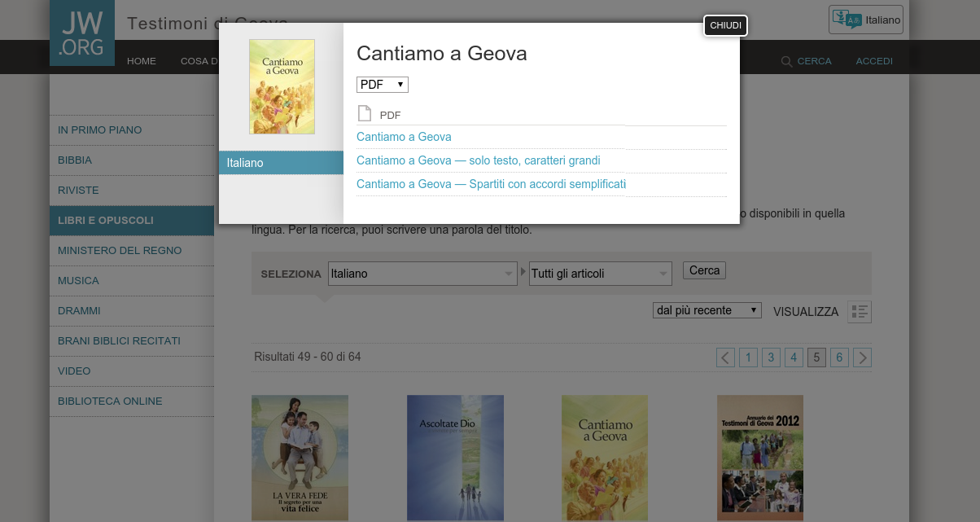Screen dimensions: 980x522
Task: Click 'Risultati 49 - 60 di 64' text
Action: pyautogui.click(x=308, y=357)
